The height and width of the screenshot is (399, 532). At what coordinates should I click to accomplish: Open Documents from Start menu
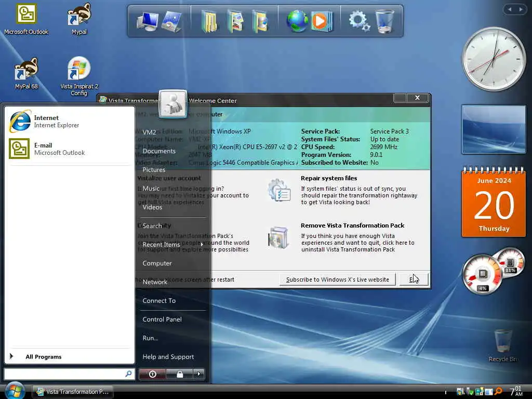159,151
